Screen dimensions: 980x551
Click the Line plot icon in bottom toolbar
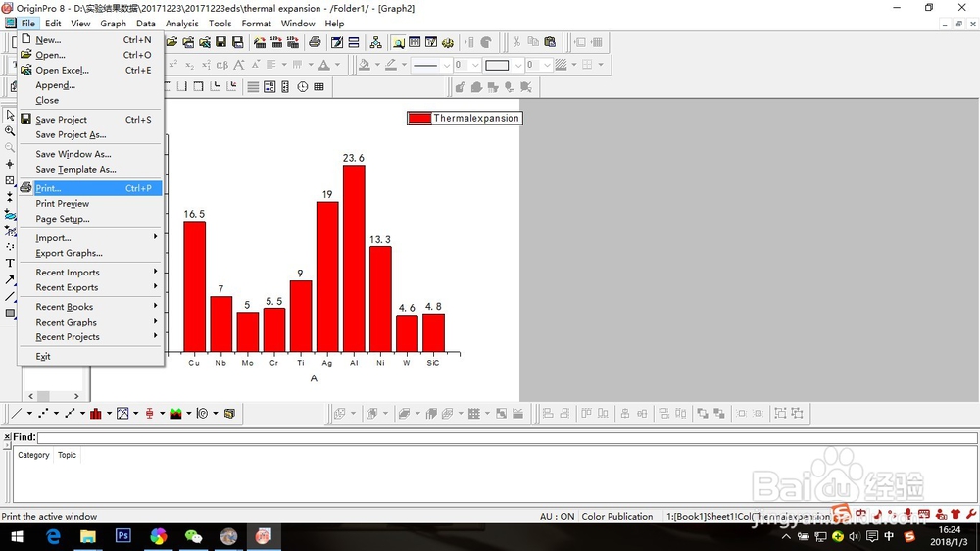[17, 413]
